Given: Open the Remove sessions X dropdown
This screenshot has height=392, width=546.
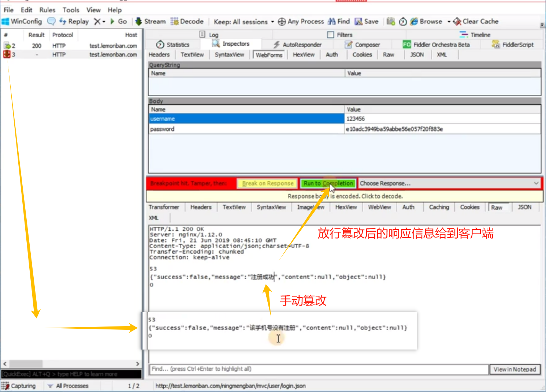Looking at the screenshot, I should pyautogui.click(x=99, y=22).
